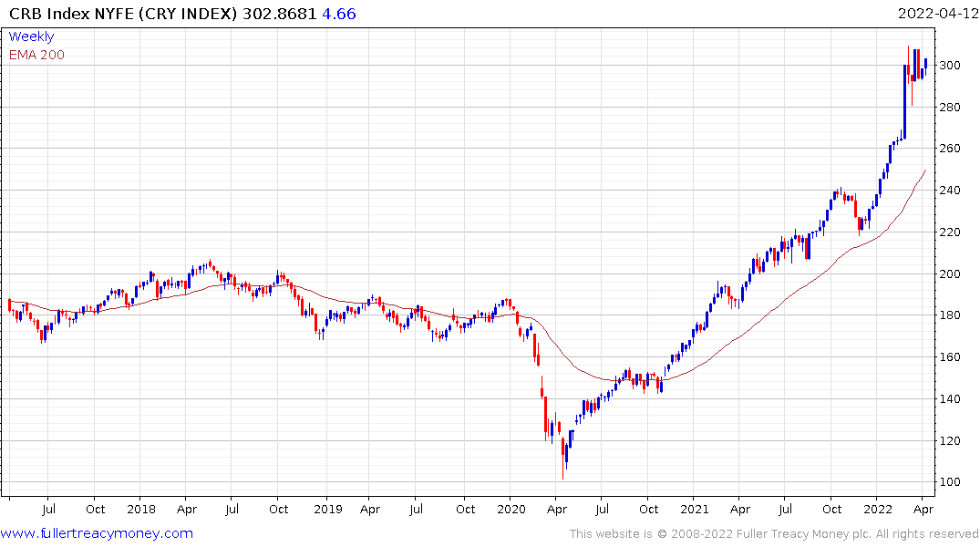This screenshot has width=980, height=547.
Task: Click the 260 price axis label
Action: click(949, 149)
